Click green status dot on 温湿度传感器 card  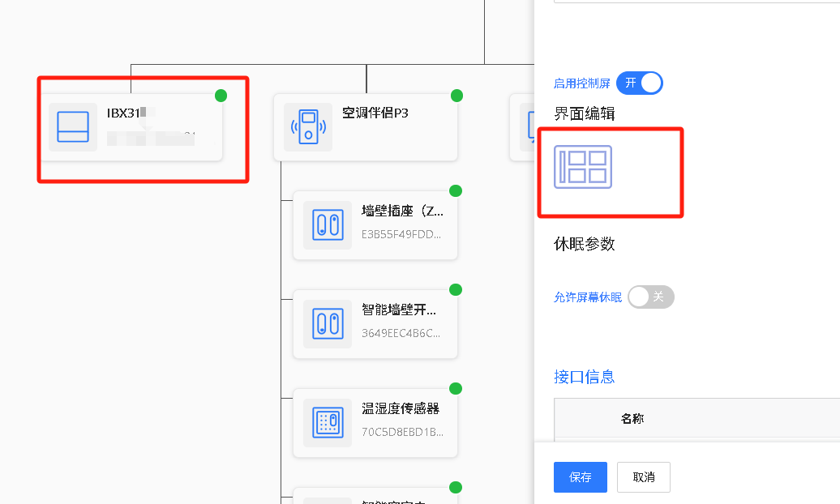[456, 388]
